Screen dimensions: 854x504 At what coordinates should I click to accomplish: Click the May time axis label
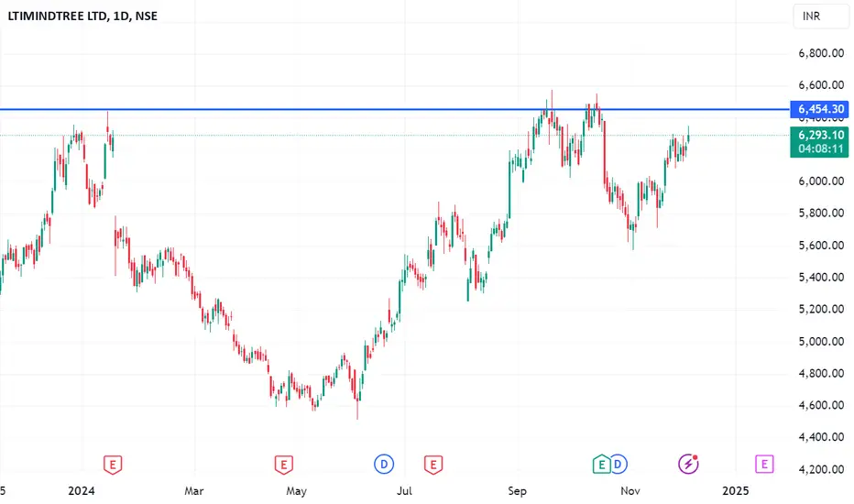pyautogui.click(x=296, y=491)
